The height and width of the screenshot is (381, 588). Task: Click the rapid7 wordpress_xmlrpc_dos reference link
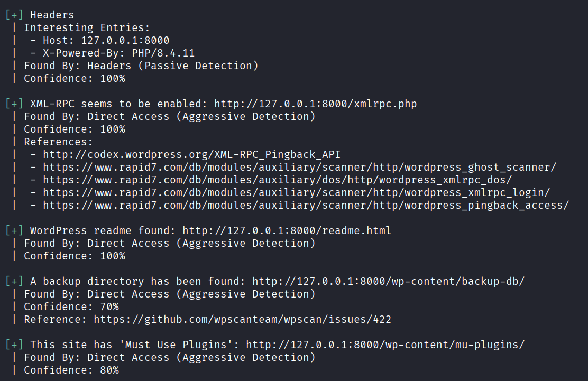click(277, 180)
